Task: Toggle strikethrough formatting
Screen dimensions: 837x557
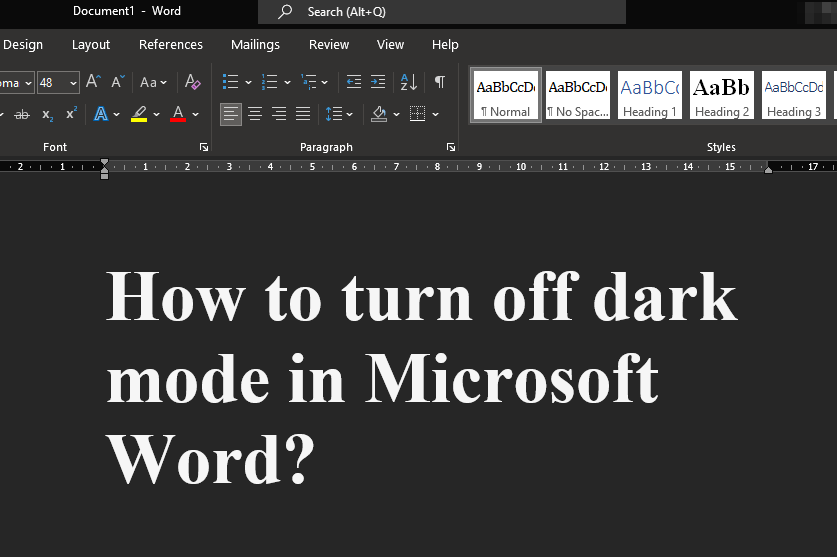Action: tap(22, 114)
